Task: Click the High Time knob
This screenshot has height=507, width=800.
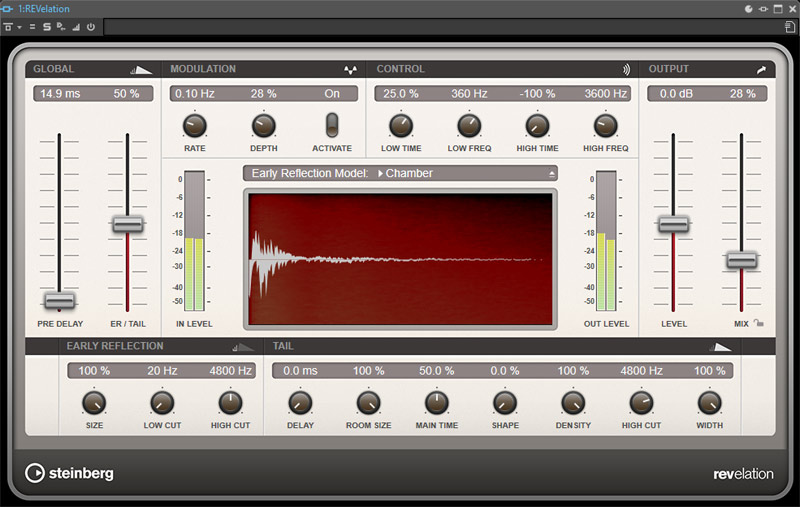Action: 537,125
